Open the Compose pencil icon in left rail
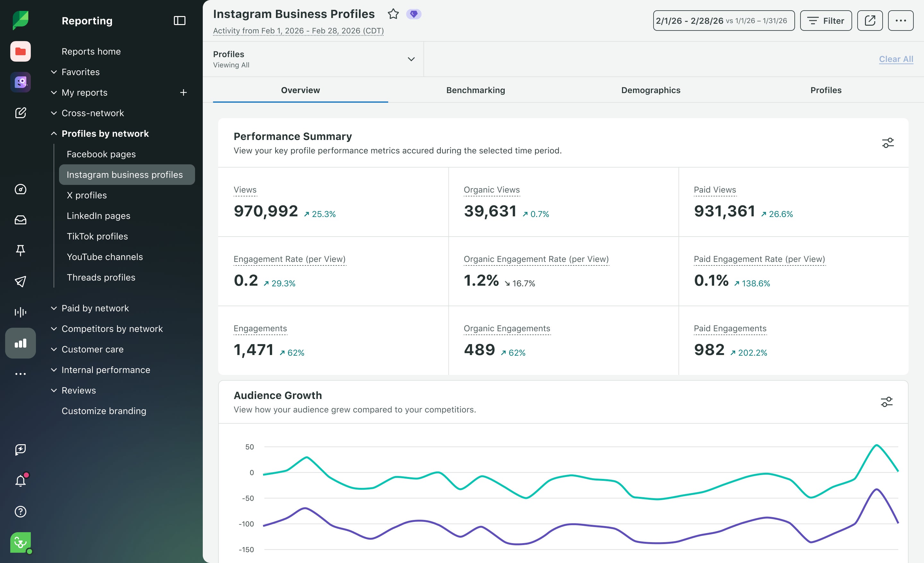Image resolution: width=924 pixels, height=563 pixels. [21, 113]
